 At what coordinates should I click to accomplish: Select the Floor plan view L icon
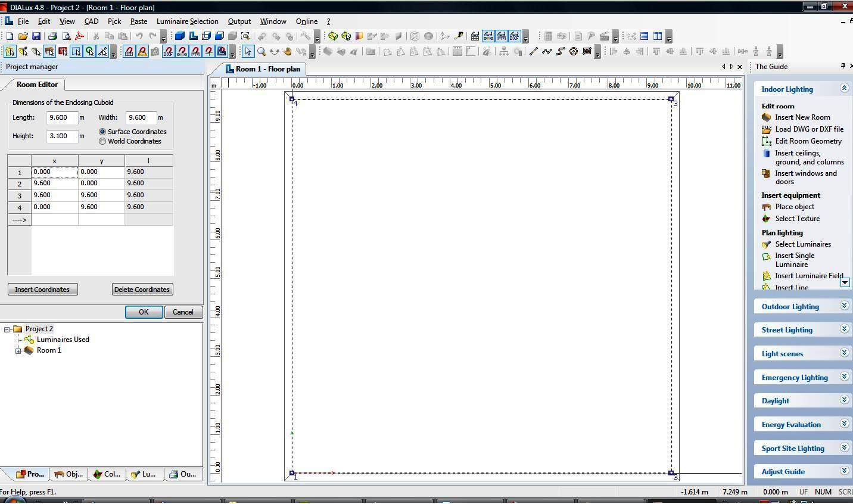(x=193, y=36)
